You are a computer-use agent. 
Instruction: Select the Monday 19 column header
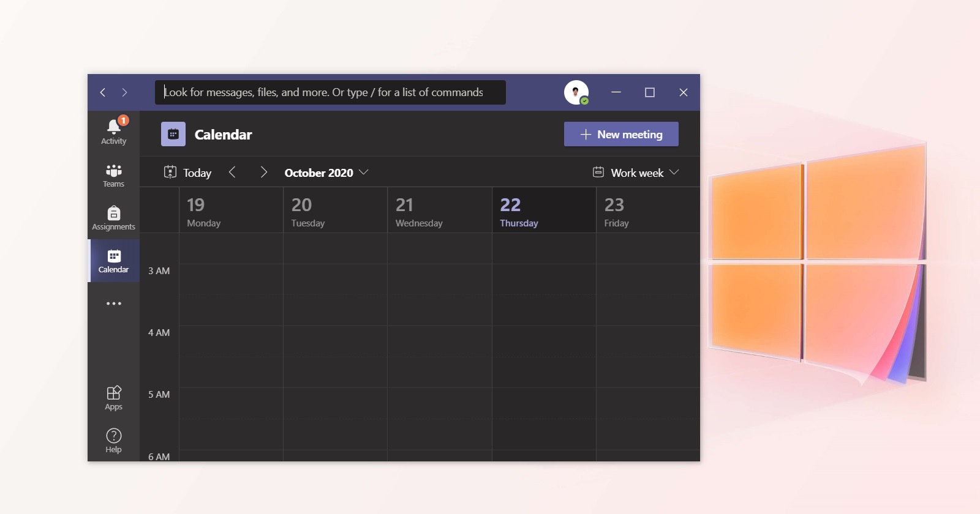(231, 210)
